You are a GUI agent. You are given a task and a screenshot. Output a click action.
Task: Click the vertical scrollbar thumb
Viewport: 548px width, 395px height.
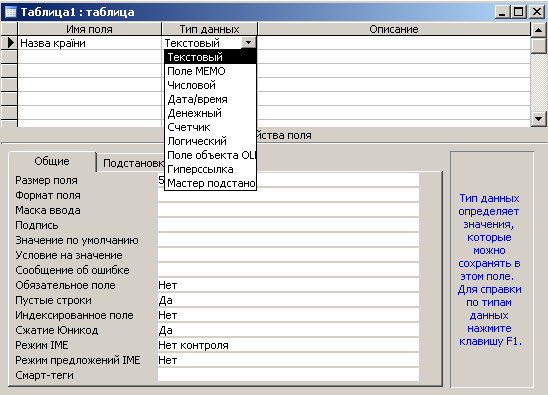click(538, 45)
